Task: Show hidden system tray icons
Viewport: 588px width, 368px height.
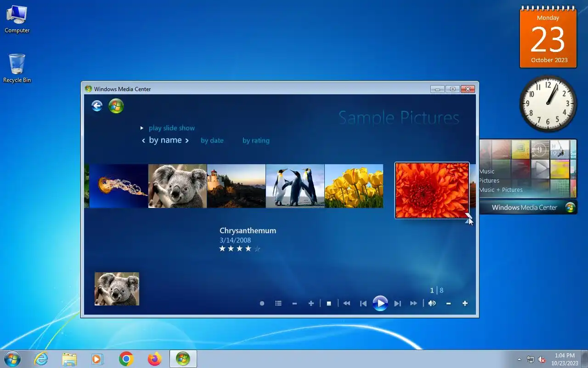Action: pos(519,359)
